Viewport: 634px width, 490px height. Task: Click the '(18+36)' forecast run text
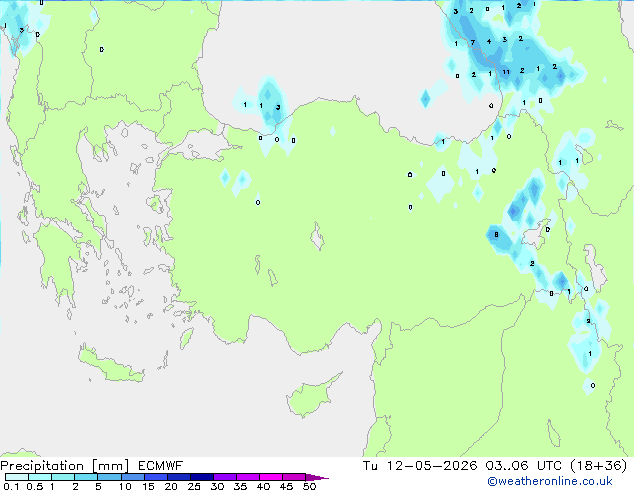point(598,466)
